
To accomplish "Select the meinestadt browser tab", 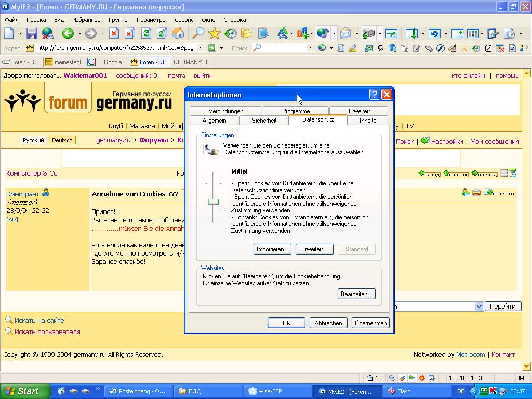I will [65, 62].
